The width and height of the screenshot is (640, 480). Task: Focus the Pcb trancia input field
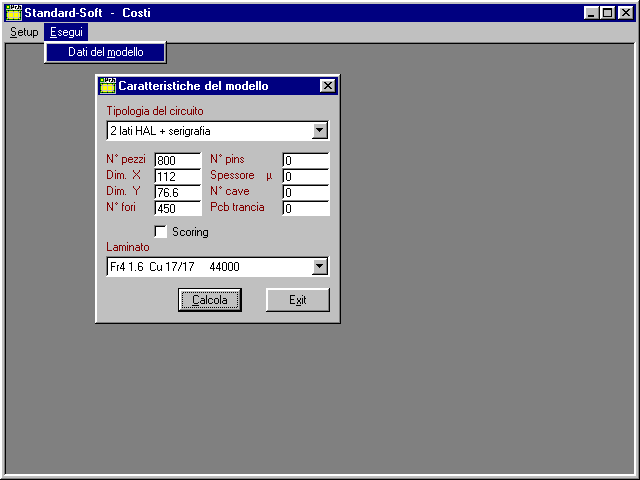pos(306,208)
